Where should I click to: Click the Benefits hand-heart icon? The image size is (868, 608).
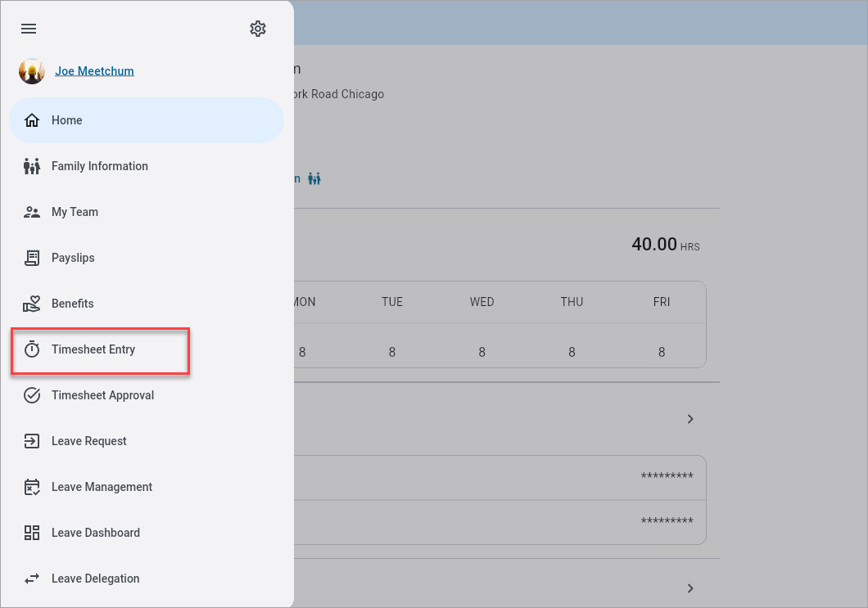click(32, 304)
